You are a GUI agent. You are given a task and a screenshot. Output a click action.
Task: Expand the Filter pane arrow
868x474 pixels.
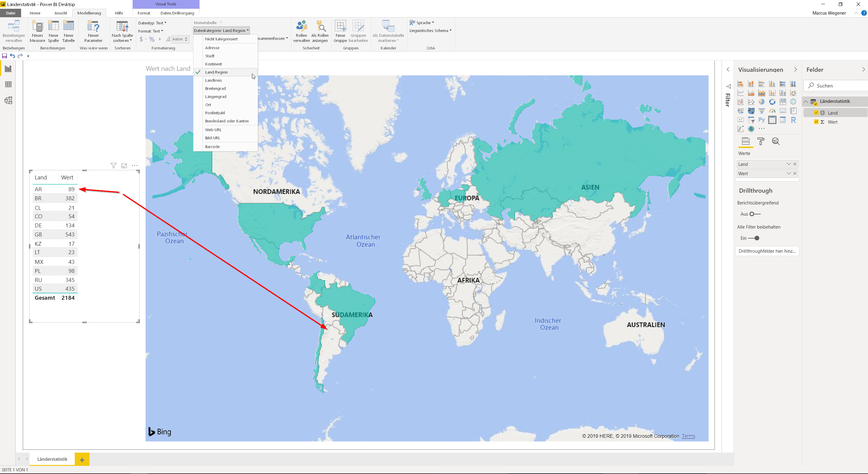point(728,69)
